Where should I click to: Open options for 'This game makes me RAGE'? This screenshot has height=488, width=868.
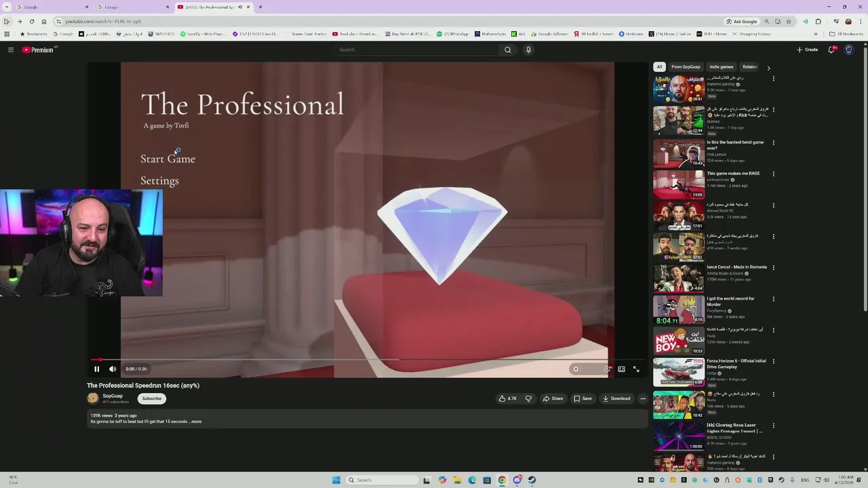pyautogui.click(x=773, y=174)
